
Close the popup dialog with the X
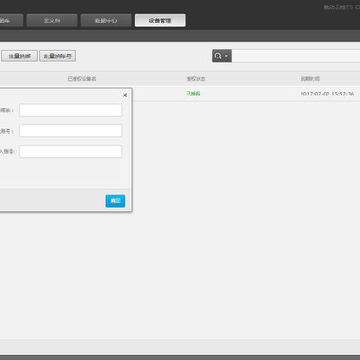pos(125,95)
